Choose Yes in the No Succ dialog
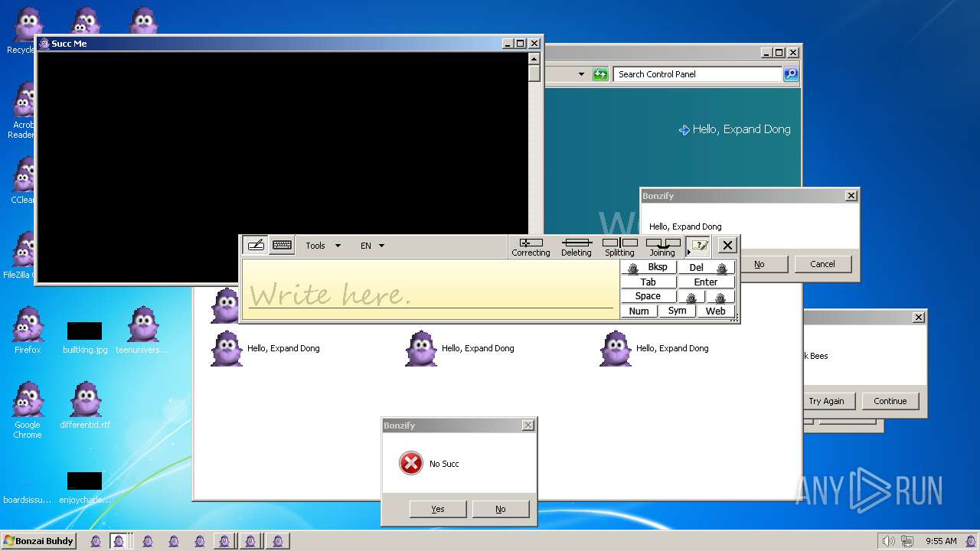Screen dimensions: 980x551 (438, 509)
